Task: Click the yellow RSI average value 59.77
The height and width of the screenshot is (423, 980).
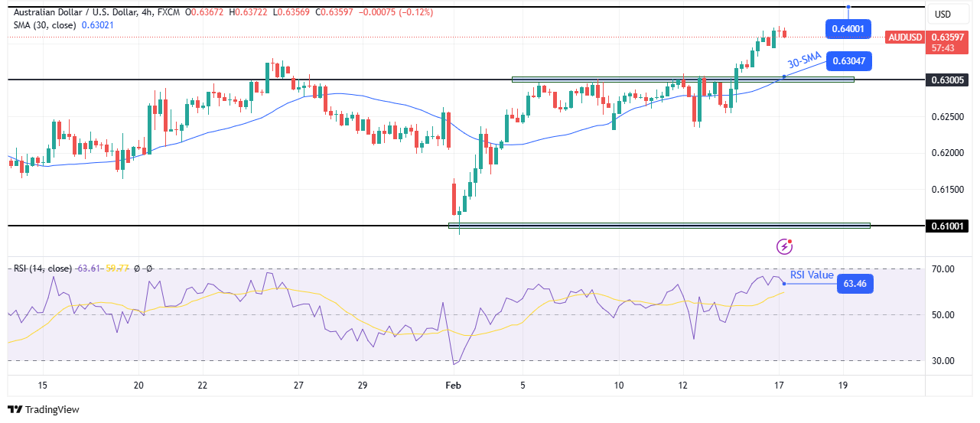Action: pos(119,268)
